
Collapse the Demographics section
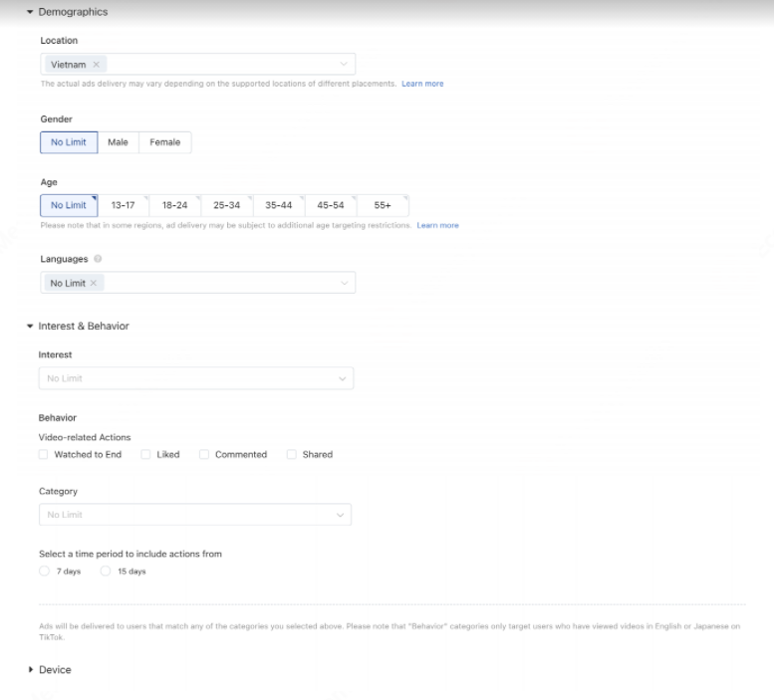[x=31, y=12]
